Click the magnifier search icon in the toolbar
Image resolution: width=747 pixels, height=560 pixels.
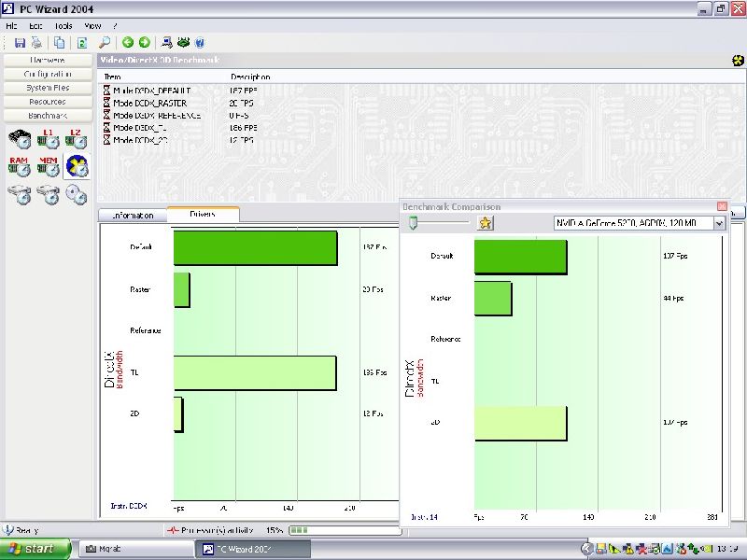(105, 42)
